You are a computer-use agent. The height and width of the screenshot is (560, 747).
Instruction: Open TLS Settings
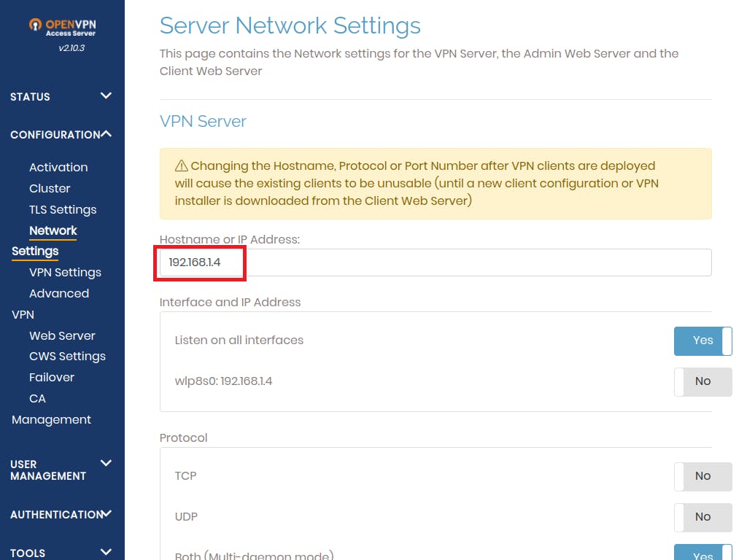[x=63, y=209]
